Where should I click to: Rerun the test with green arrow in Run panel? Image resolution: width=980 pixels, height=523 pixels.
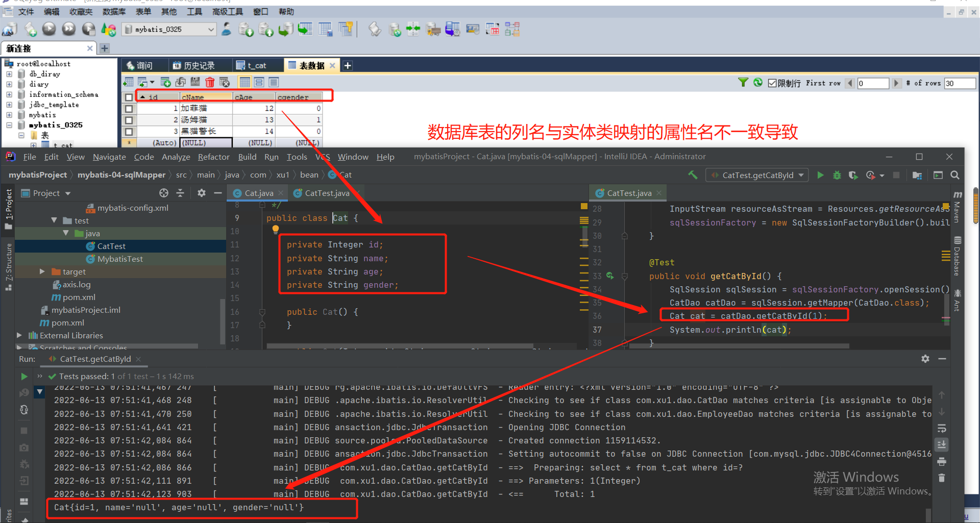point(24,376)
